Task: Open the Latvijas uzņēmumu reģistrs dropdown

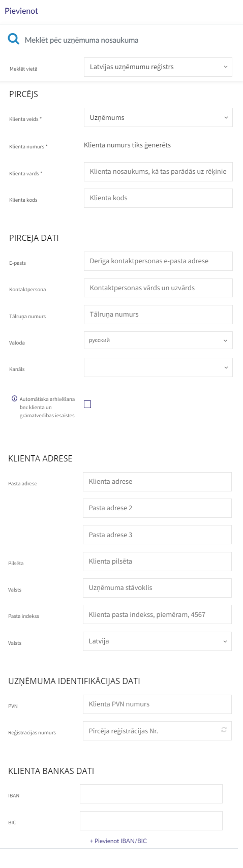Action: (158, 67)
